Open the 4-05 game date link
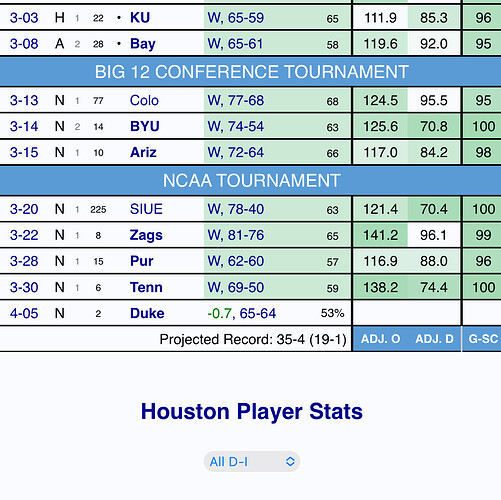The image size is (501, 500). click(24, 313)
